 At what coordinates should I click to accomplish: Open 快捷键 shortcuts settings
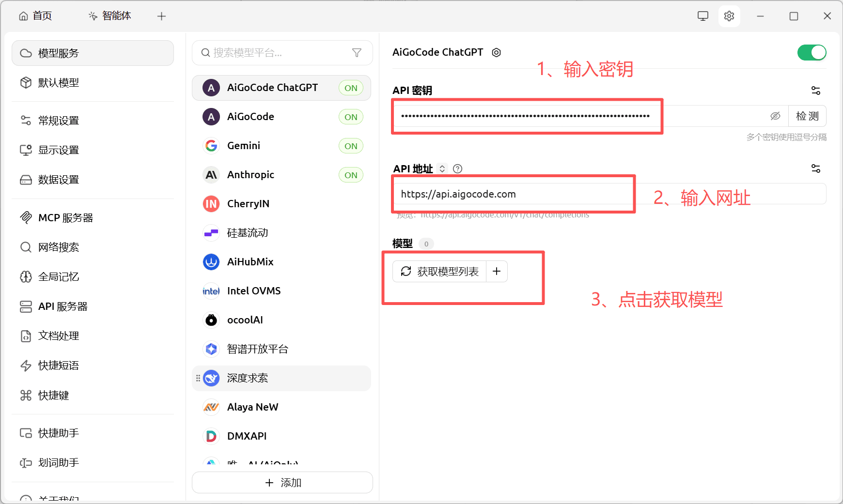click(93, 396)
